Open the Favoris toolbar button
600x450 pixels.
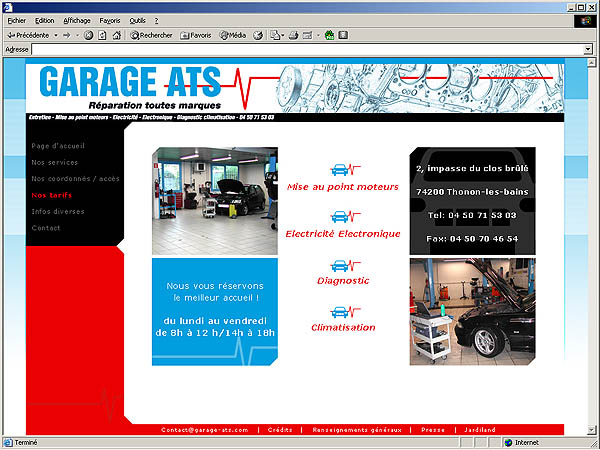point(196,35)
